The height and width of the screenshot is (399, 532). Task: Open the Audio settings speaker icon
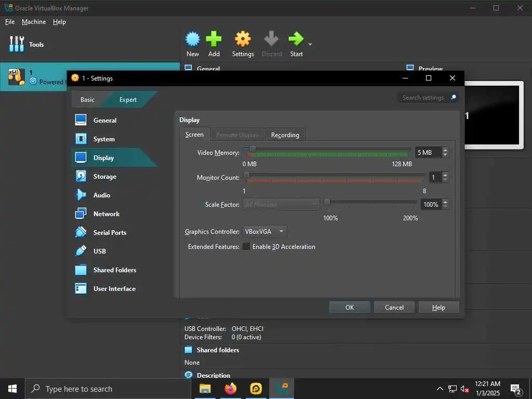click(x=81, y=195)
